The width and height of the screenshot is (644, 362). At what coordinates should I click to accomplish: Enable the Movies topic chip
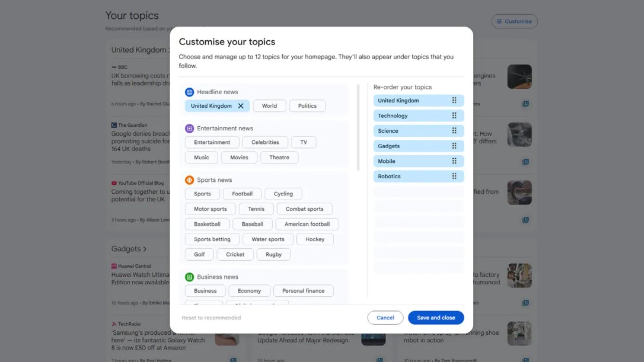[239, 158]
